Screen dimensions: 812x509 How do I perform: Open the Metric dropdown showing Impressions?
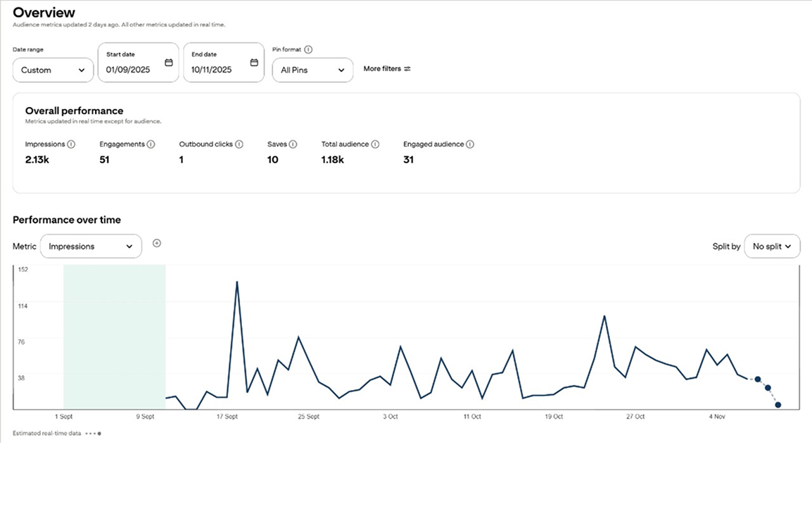91,246
